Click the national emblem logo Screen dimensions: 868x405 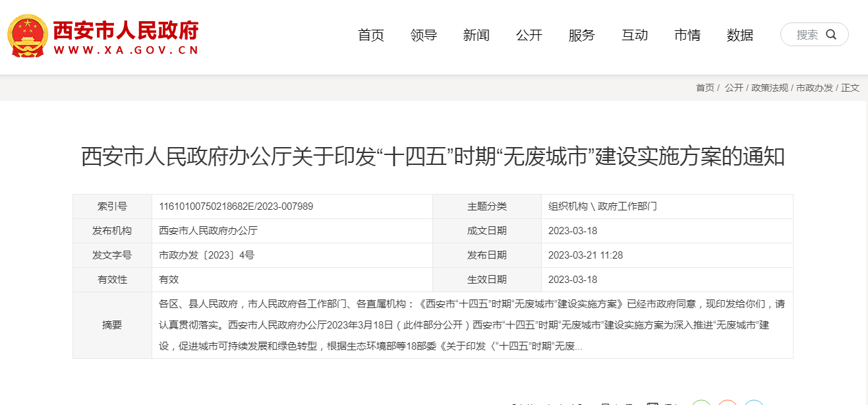pos(27,35)
